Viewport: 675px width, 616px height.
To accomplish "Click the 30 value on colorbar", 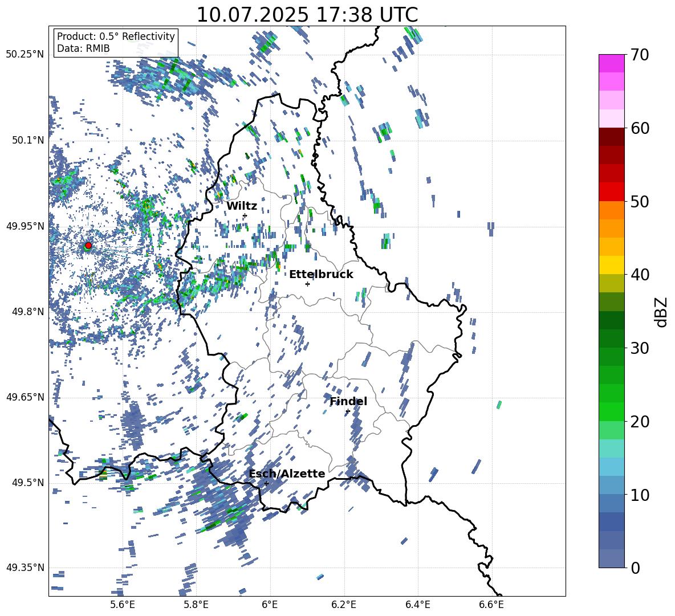I will [640, 348].
